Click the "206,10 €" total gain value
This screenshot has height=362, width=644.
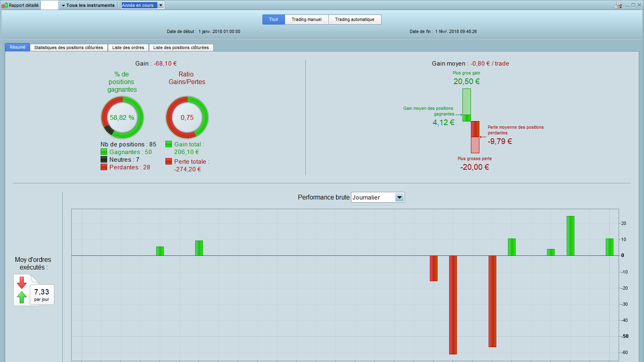tap(187, 152)
